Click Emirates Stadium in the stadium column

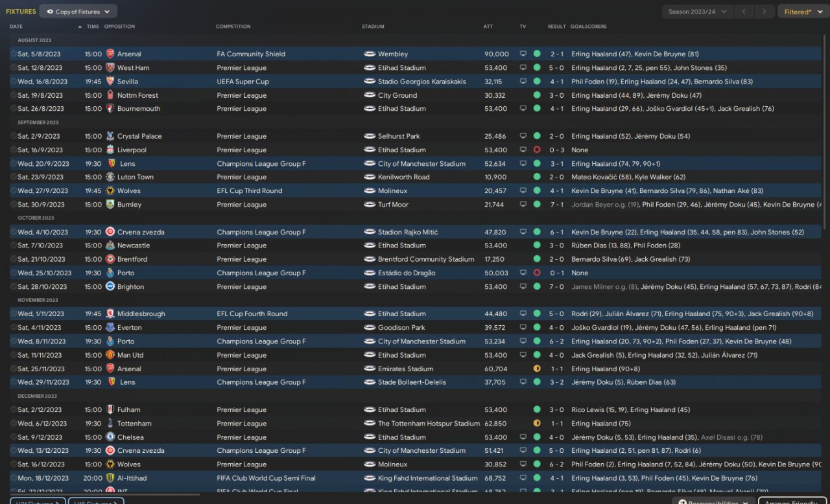(x=406, y=369)
